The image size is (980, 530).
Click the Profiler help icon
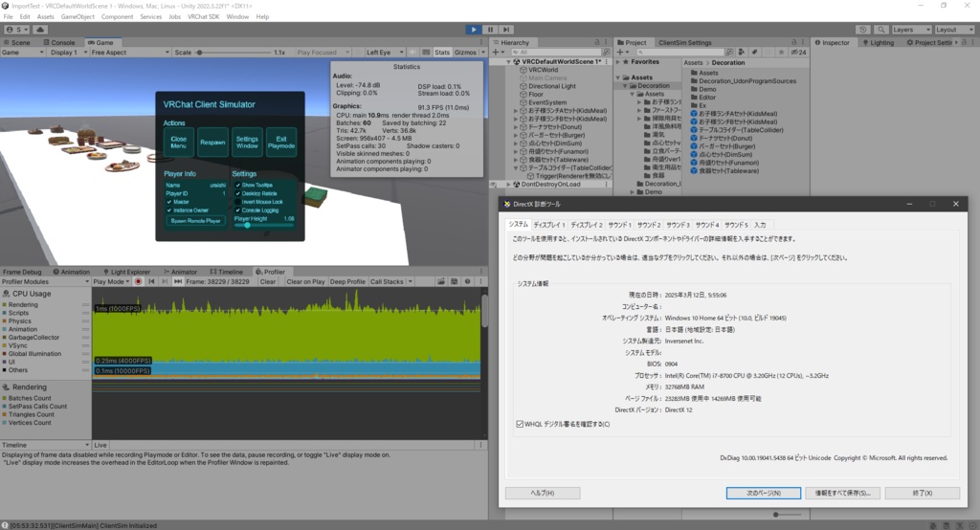click(x=467, y=282)
